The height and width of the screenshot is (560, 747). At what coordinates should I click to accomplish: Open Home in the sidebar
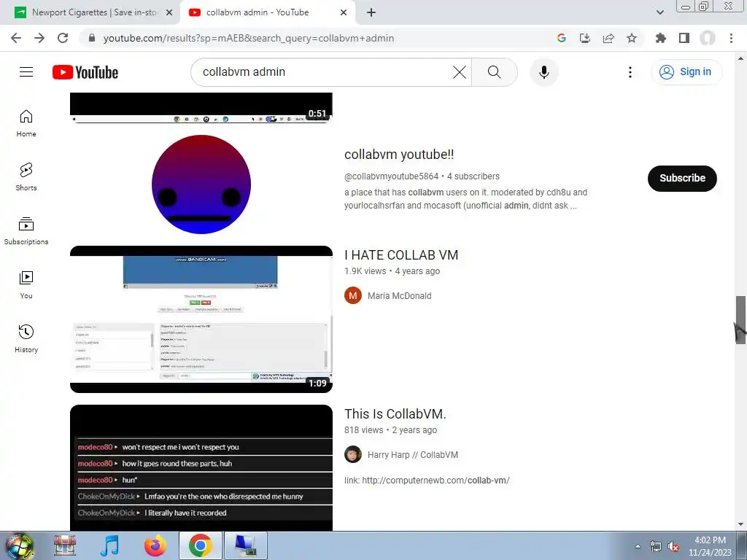(x=26, y=123)
